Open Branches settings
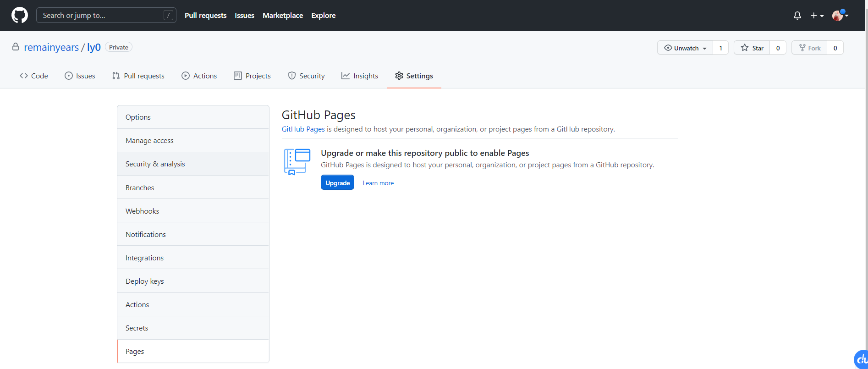 pos(193,187)
